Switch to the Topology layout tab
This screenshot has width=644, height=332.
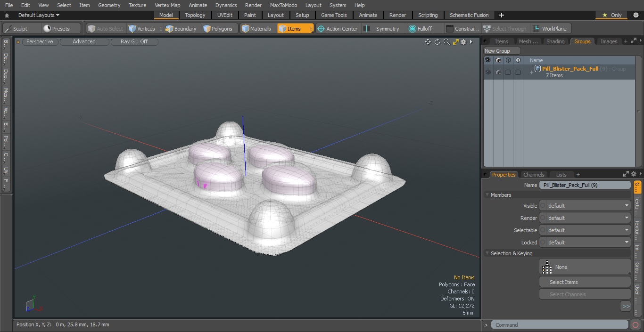click(x=195, y=15)
